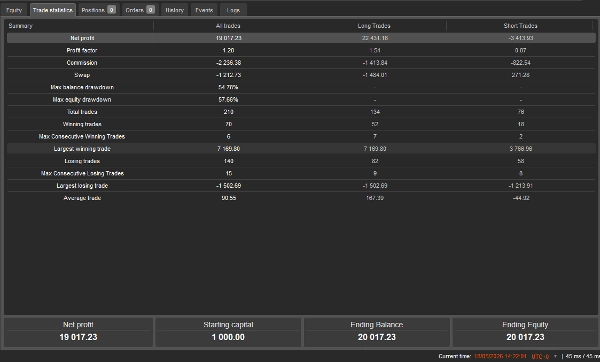Click All trades profit factor 1.20
The image size is (600, 362).
pyautogui.click(x=228, y=50)
